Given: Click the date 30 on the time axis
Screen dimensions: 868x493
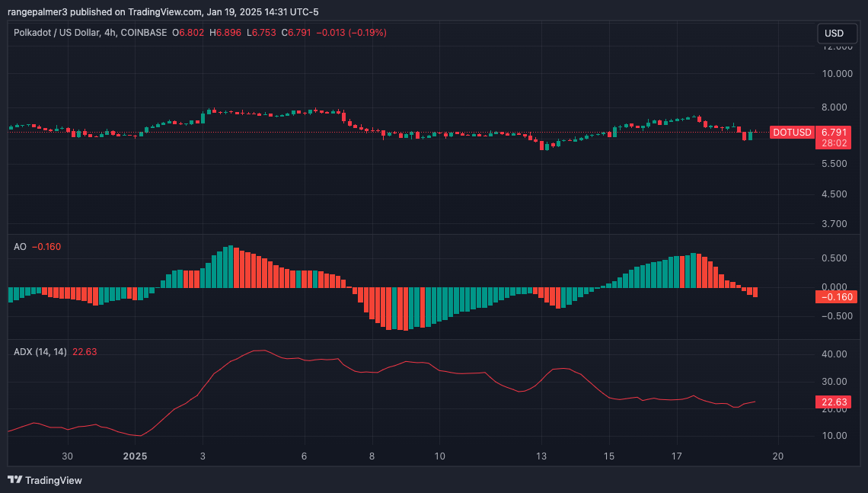Looking at the screenshot, I should 67,456.
